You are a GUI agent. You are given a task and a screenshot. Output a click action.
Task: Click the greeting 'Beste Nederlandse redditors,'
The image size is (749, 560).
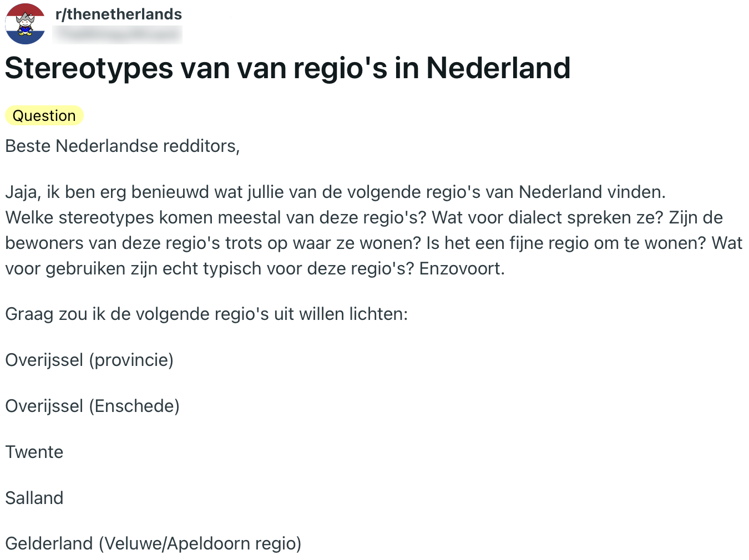[x=123, y=146]
